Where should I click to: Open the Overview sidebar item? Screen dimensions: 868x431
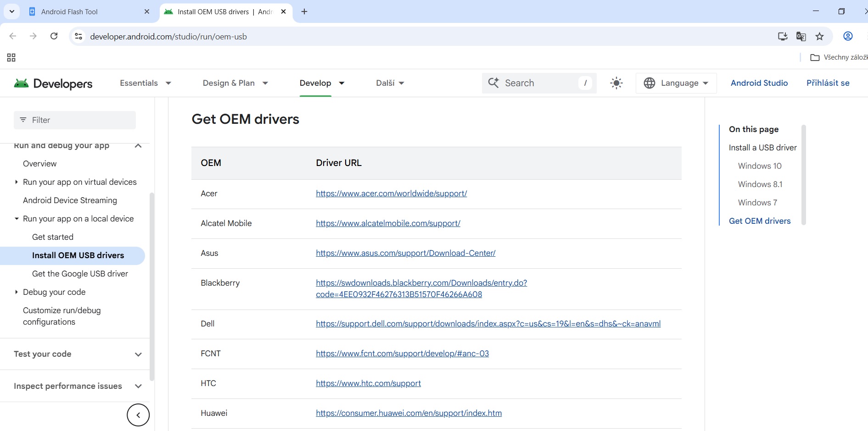coord(40,164)
